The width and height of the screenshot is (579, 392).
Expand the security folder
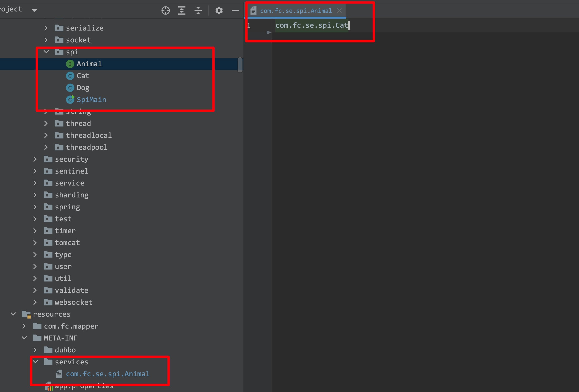point(35,159)
